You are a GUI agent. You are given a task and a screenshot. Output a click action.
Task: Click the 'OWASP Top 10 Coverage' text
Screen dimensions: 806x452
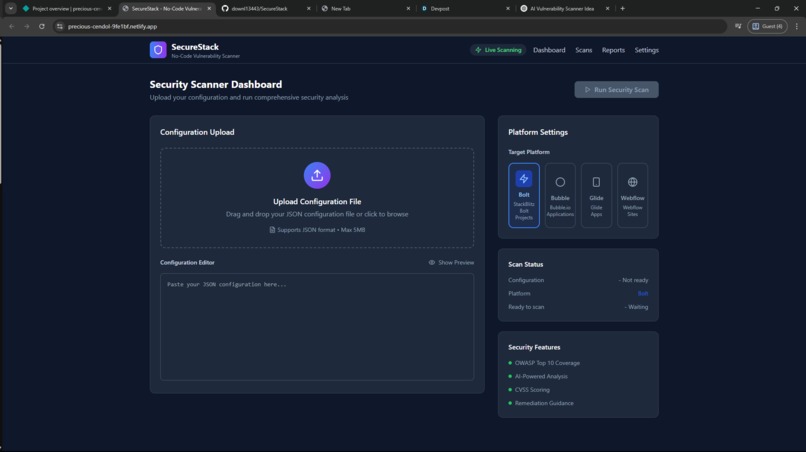coord(547,363)
